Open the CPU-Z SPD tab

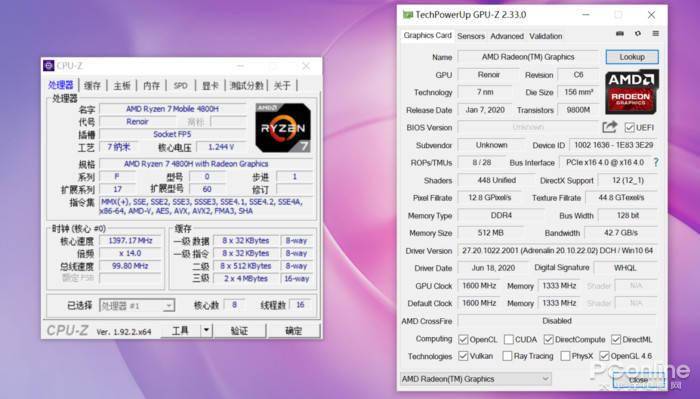click(x=180, y=86)
